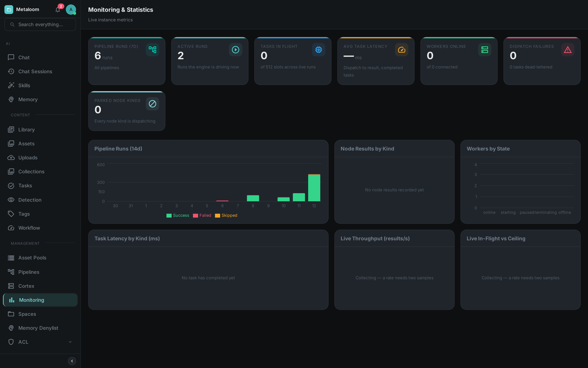Click the Workflow gauge icon
This screenshot has height=368, width=588.
(x=11, y=228)
